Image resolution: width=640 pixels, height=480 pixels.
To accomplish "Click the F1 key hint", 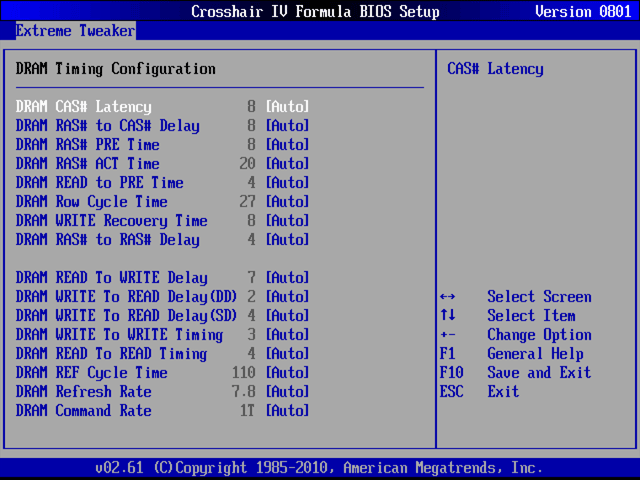I will coord(448,353).
